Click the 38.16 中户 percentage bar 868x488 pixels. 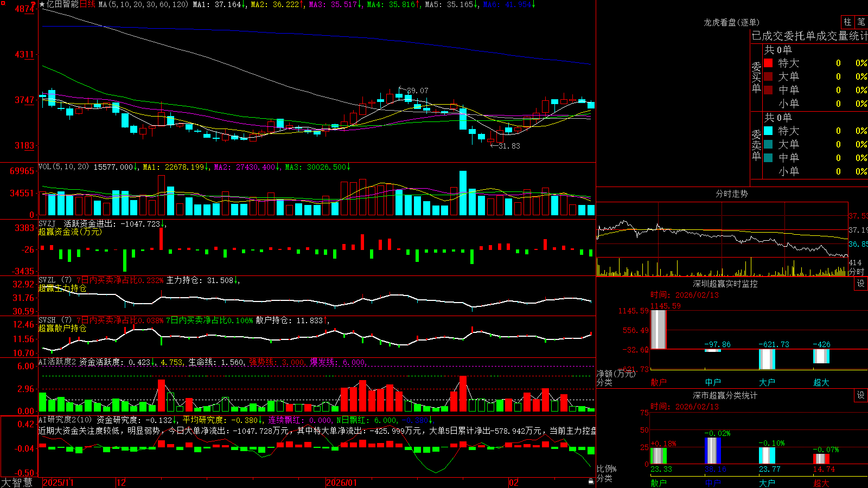pos(713,451)
